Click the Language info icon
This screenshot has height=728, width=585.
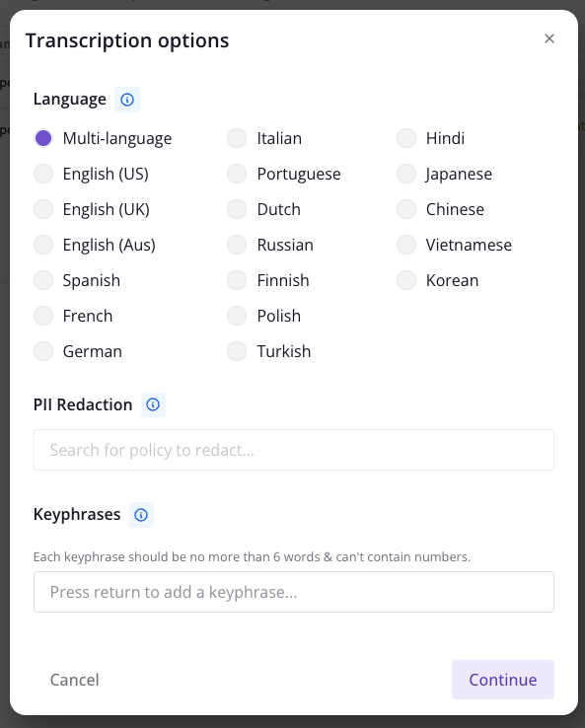[127, 100]
